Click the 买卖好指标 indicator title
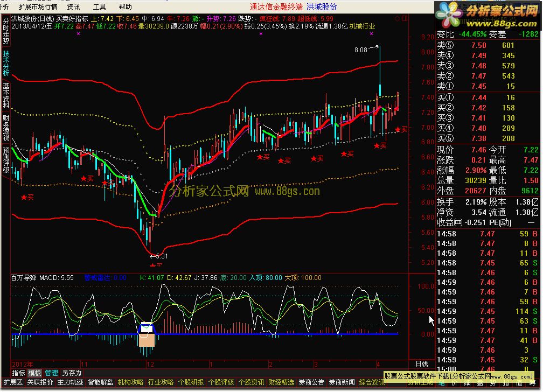543x392 pixels. point(72,19)
